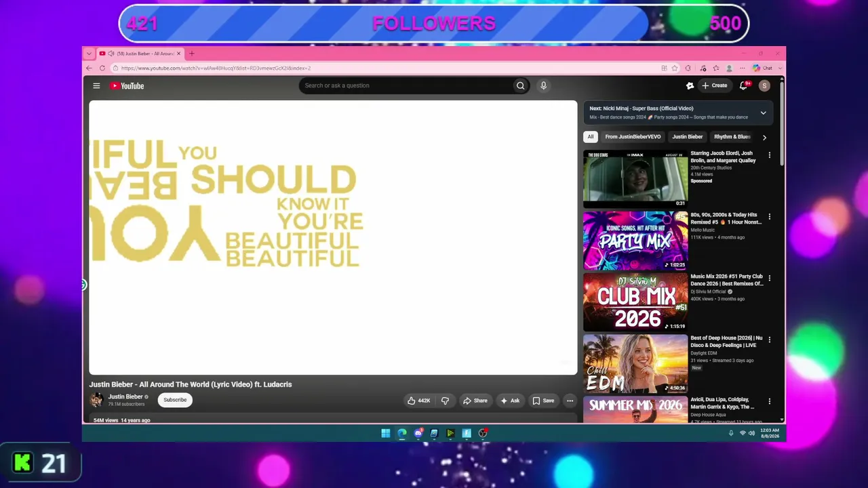Like the Justin Bieber video

[x=418, y=401]
